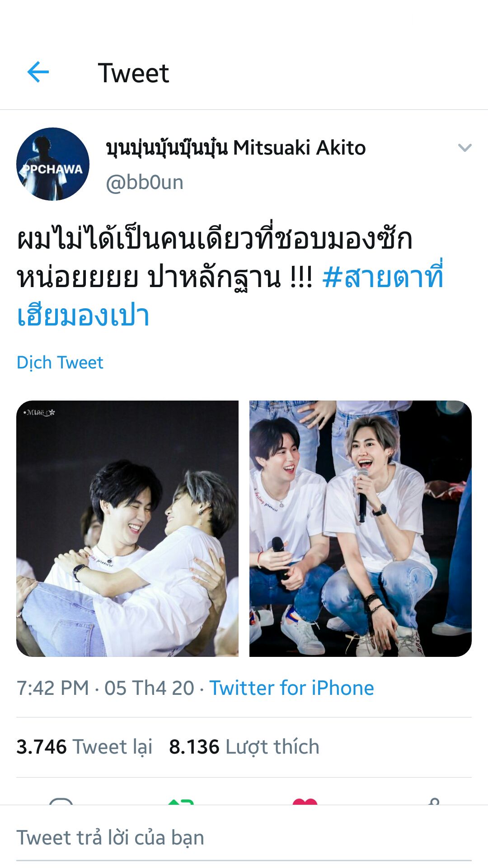Image resolution: width=488 pixels, height=868 pixels.
Task: Tap Dịch Tweet to translate
Action: click(60, 363)
